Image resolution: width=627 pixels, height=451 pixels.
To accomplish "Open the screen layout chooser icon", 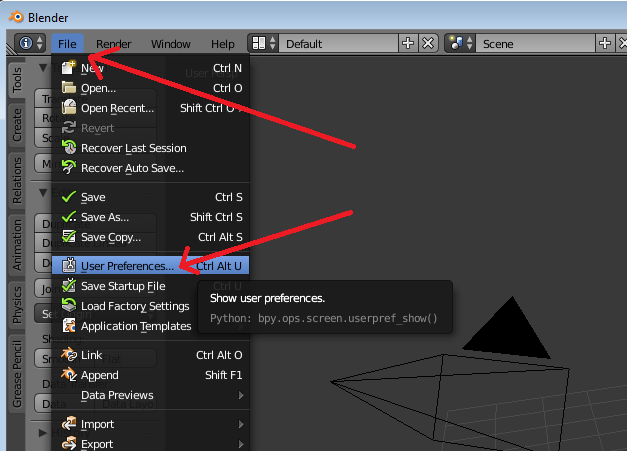I will coord(259,43).
